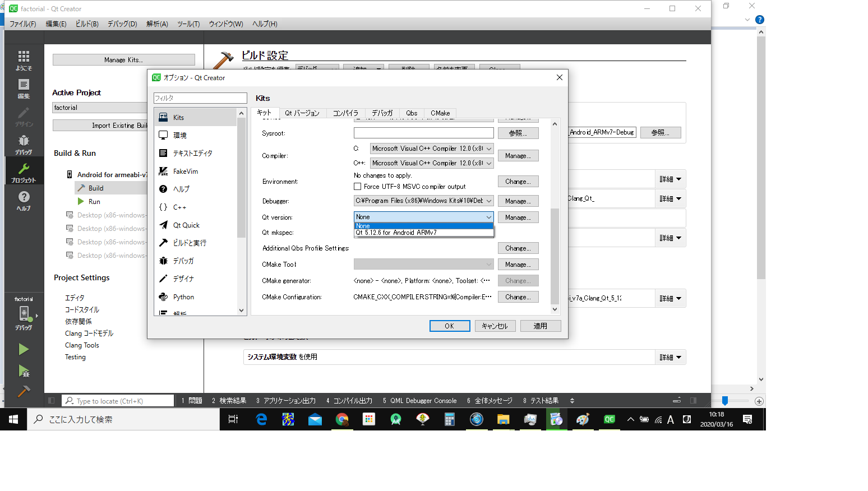This screenshot has width=868, height=491.
Task: Open the デバッグ(D) menu
Action: pyautogui.click(x=122, y=24)
